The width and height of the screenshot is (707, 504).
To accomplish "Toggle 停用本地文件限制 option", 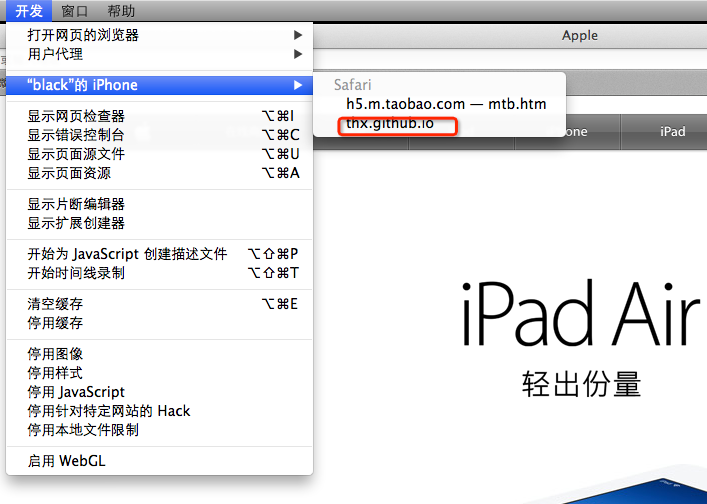I will 159,430.
